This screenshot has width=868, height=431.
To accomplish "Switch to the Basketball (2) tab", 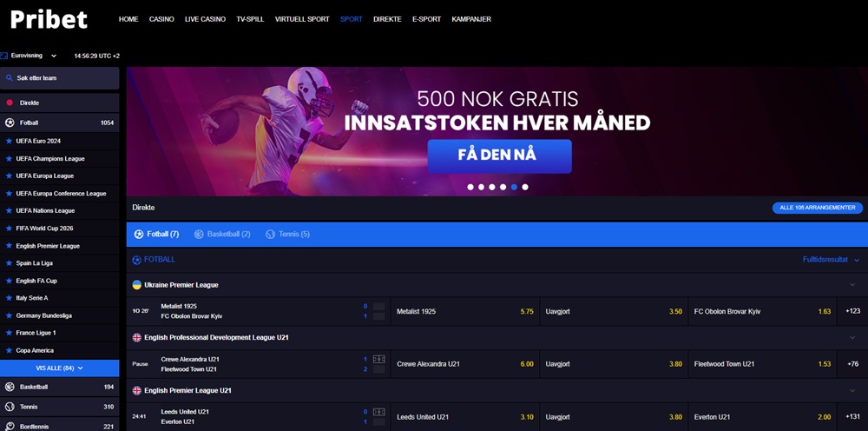I will [x=222, y=235].
